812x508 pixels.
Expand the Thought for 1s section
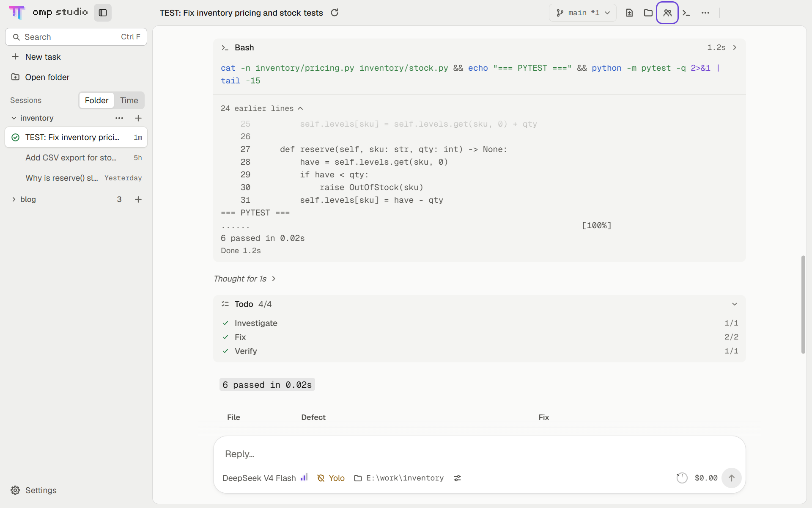(245, 279)
